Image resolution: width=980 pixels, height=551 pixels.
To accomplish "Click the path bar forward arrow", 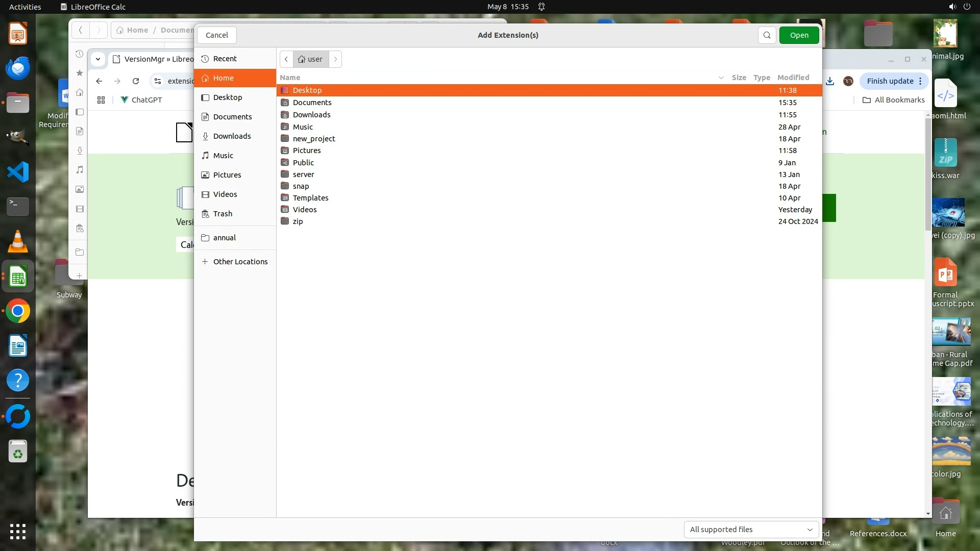I will tap(335, 59).
